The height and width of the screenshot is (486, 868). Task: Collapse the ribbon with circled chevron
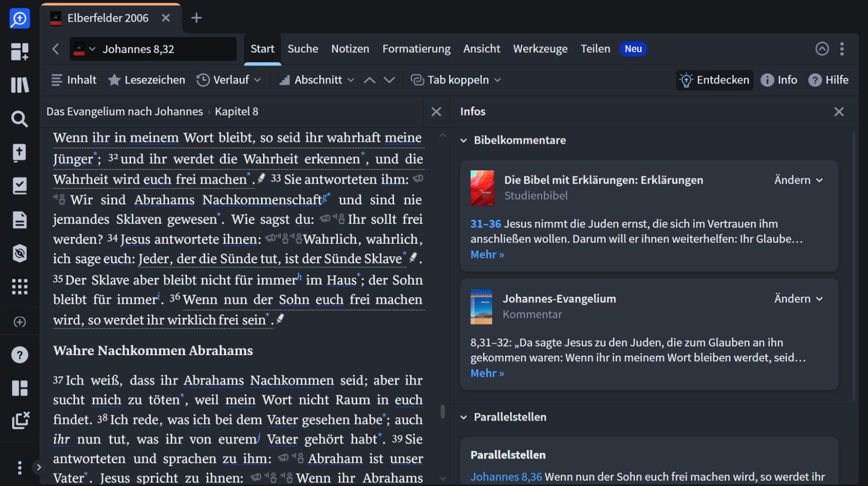click(822, 48)
